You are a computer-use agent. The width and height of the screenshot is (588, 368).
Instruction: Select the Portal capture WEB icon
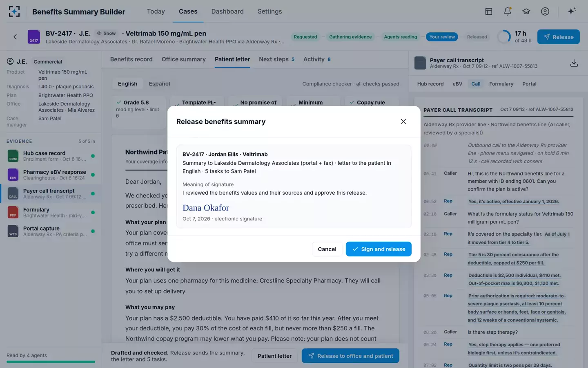click(13, 231)
